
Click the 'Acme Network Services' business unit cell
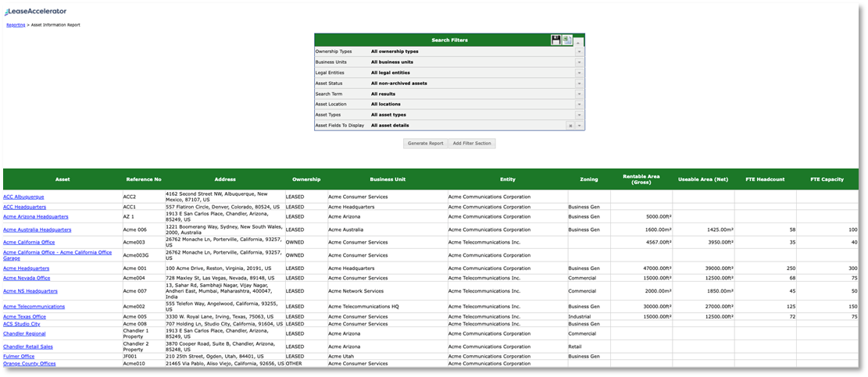coord(388,291)
